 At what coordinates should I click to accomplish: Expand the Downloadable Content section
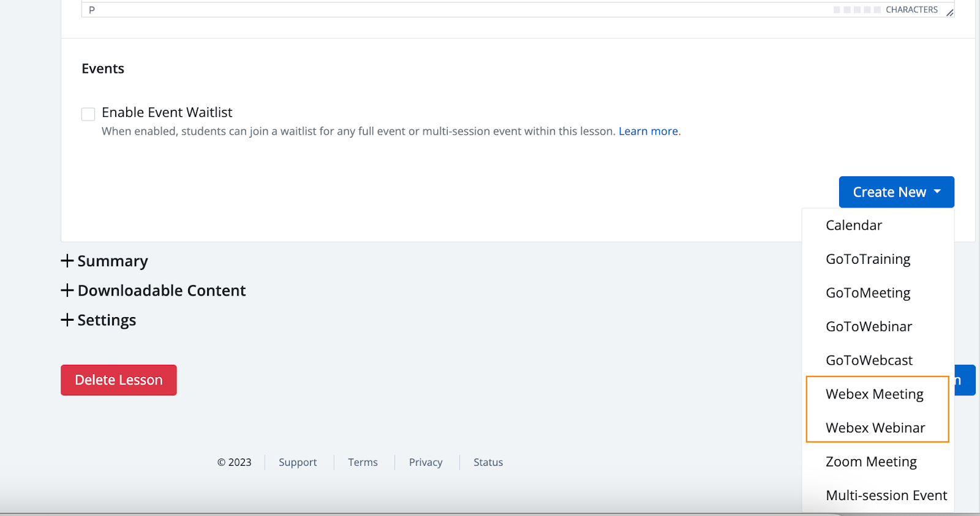pyautogui.click(x=154, y=291)
